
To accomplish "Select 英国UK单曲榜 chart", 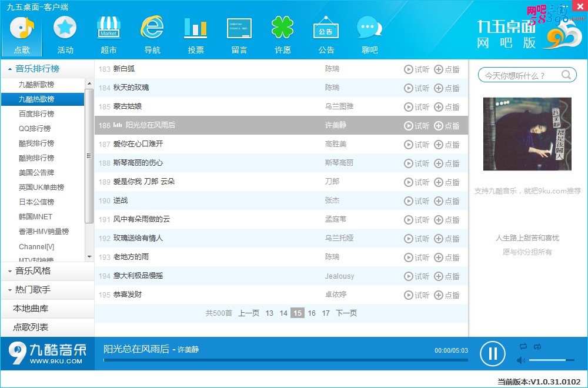I will pos(41,187).
